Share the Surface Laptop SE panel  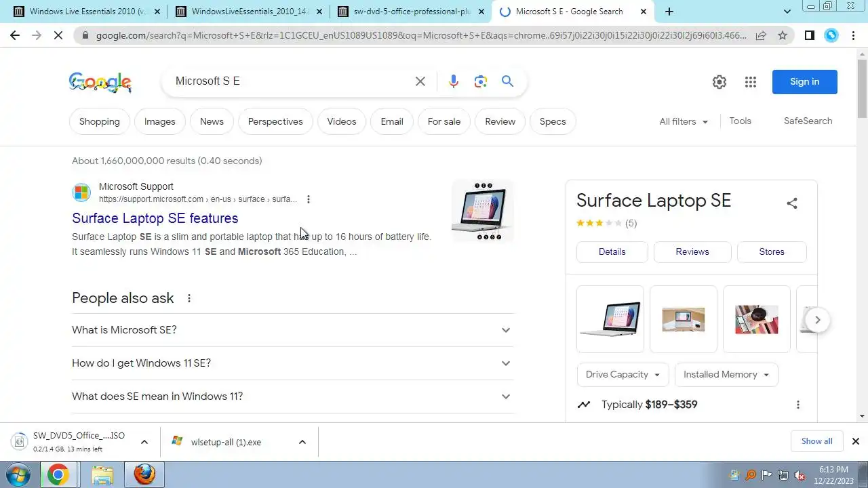click(792, 203)
